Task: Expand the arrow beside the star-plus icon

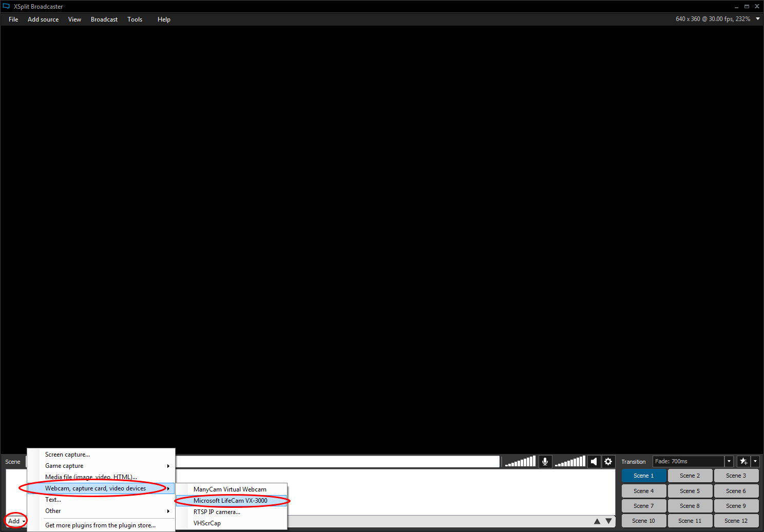Action: [755, 461]
